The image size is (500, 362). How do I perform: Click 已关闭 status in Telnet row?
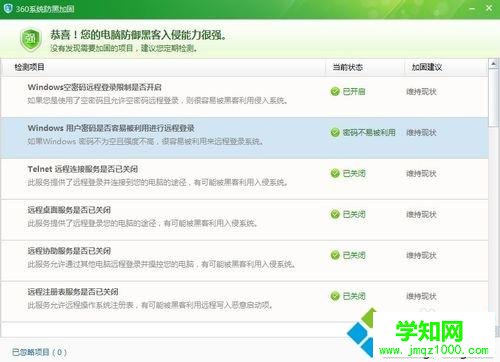coord(354,173)
